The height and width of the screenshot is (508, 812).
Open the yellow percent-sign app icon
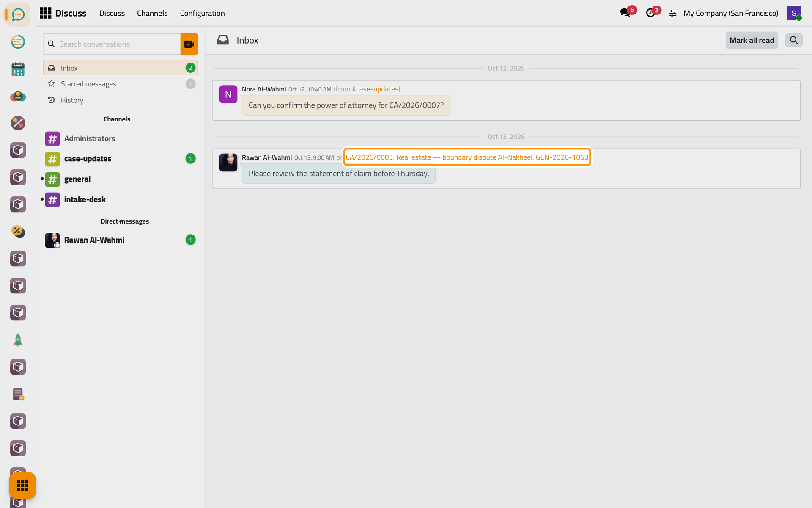(18, 232)
